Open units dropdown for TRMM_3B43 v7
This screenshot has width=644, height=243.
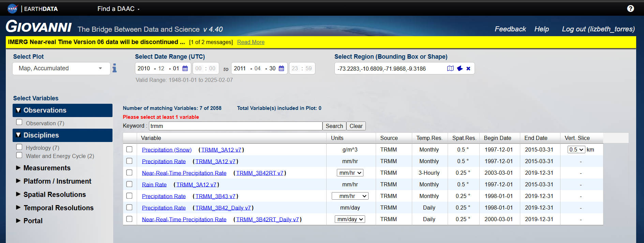350,196
